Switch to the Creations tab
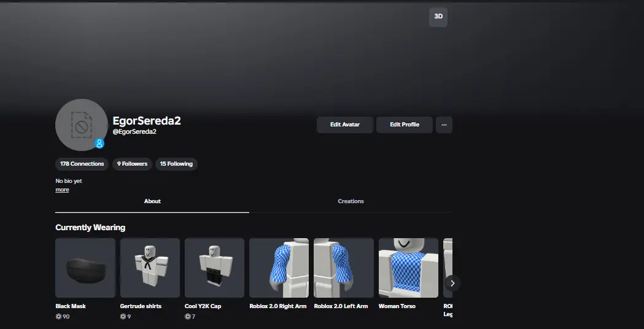Viewport: 644px width, 329px height. tap(351, 201)
